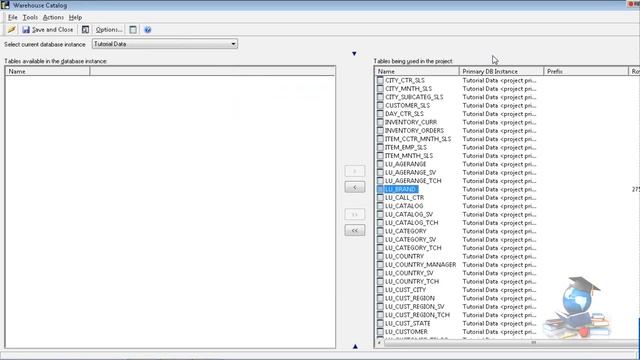Click the table icon beside INVENTORY_CURR
Image resolution: width=640 pixels, height=360 pixels.
point(380,122)
